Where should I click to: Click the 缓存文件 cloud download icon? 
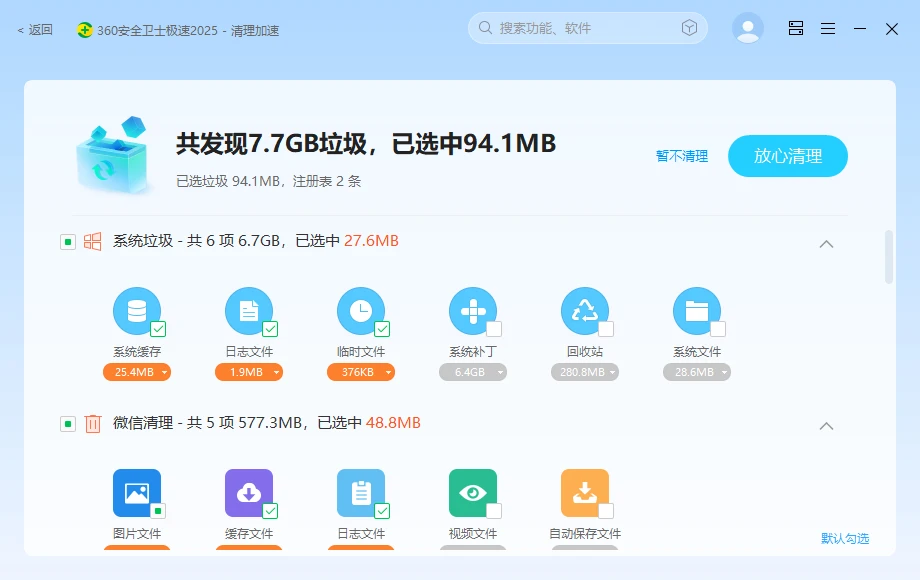pyautogui.click(x=249, y=493)
